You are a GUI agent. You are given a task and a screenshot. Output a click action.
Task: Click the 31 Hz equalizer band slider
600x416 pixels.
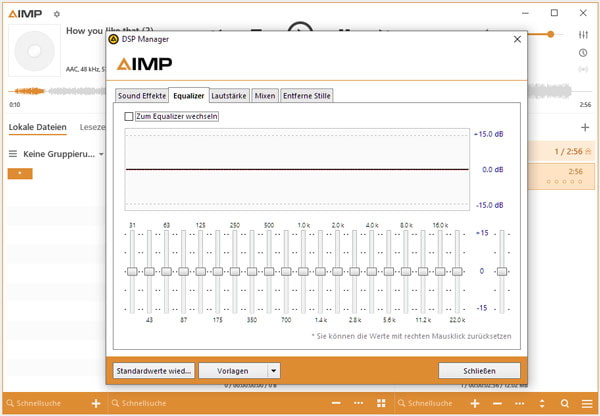(132, 271)
